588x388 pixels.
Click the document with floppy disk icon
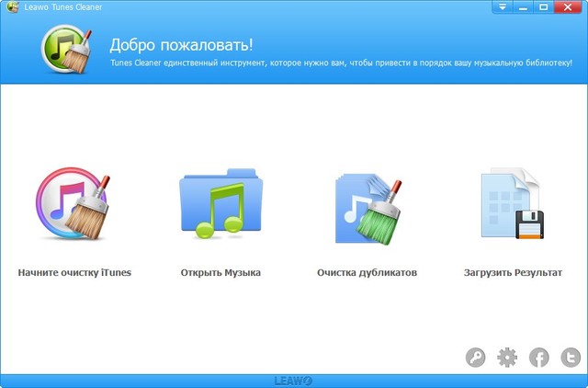point(513,203)
